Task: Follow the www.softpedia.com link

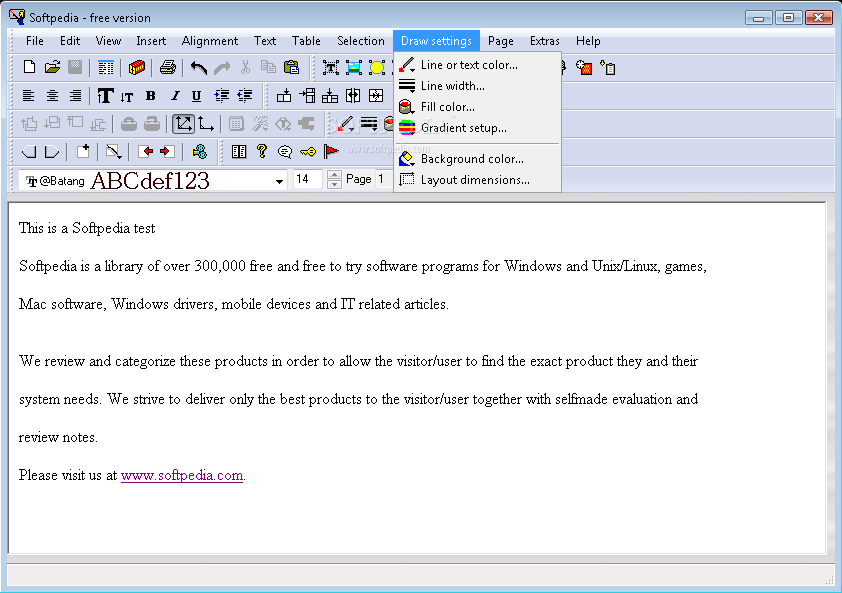Action: [x=182, y=475]
